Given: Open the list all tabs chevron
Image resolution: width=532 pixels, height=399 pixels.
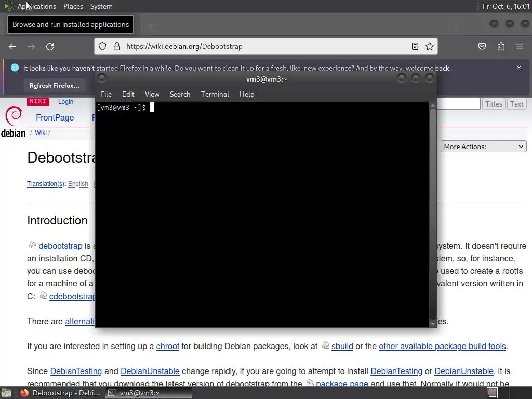Looking at the screenshot, I should tap(456, 24).
